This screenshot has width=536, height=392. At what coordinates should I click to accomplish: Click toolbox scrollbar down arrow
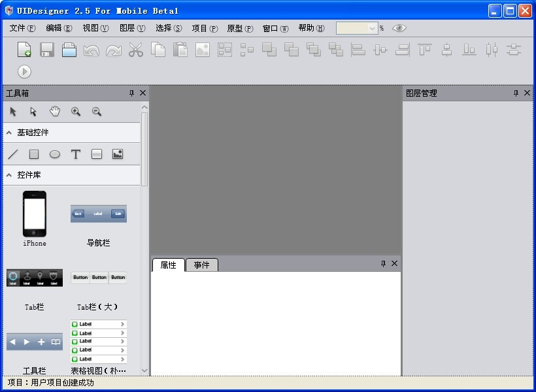click(144, 370)
